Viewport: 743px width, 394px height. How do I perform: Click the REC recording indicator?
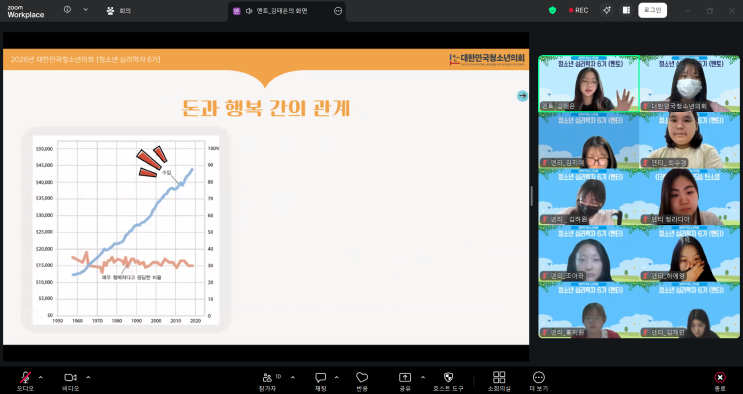click(x=579, y=10)
